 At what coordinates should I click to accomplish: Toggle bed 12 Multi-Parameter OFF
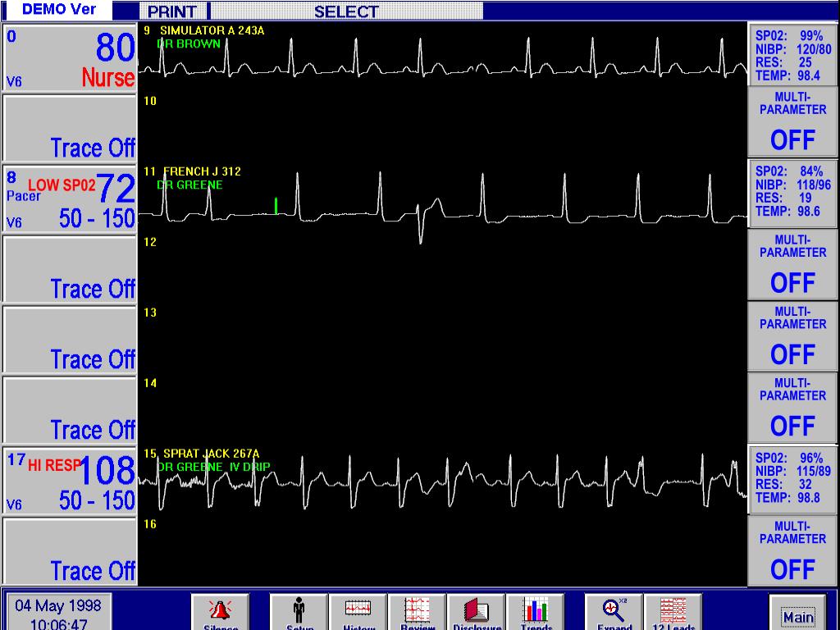coord(792,265)
